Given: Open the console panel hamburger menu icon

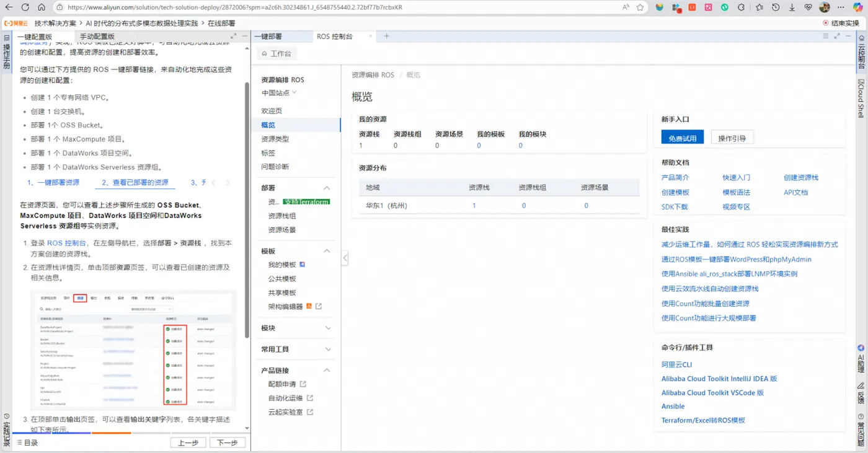Looking at the screenshot, I should (x=826, y=37).
